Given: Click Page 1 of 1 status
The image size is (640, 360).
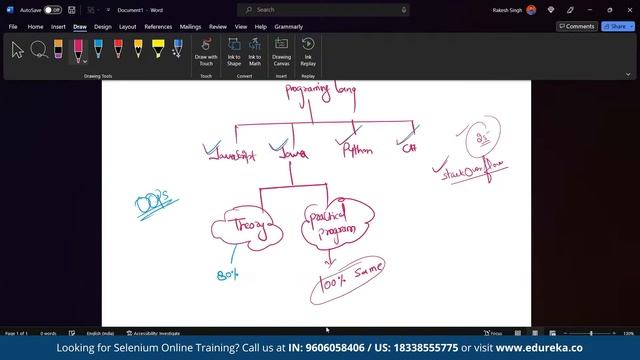Looking at the screenshot, I should point(16,333).
